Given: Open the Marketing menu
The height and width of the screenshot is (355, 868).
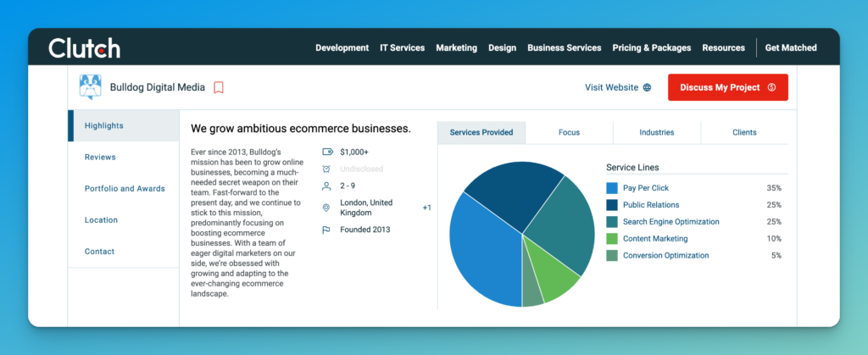Looking at the screenshot, I should (x=457, y=48).
